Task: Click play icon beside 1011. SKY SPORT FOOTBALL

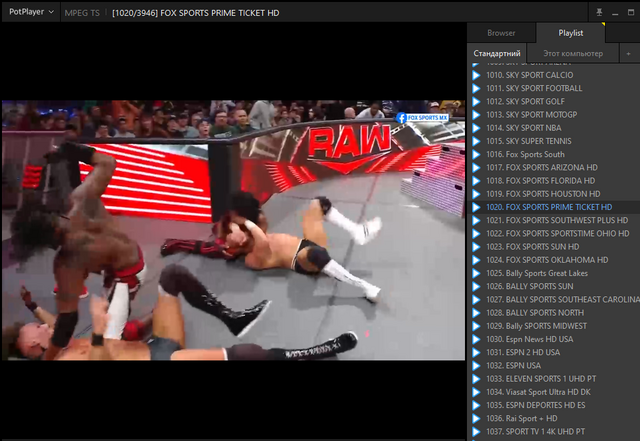Action: coord(476,88)
